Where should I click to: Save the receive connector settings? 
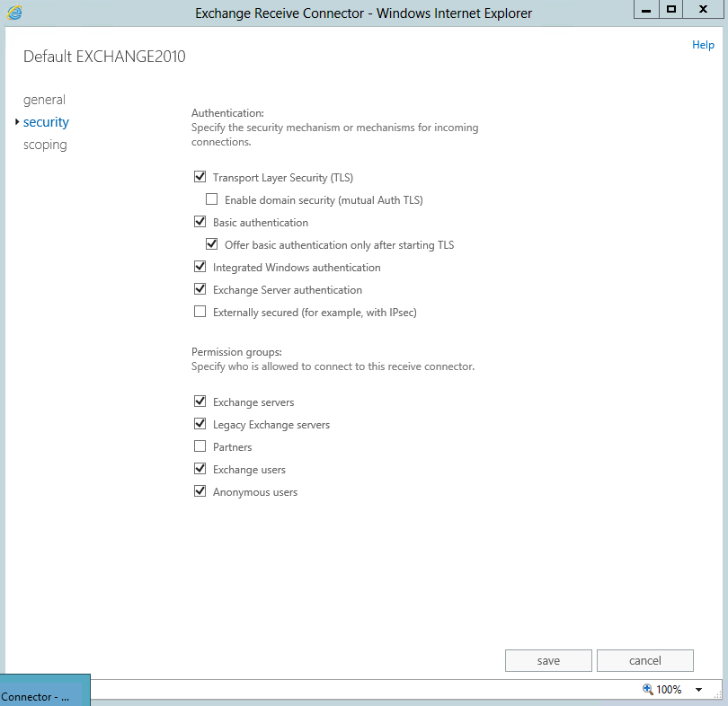(x=548, y=660)
